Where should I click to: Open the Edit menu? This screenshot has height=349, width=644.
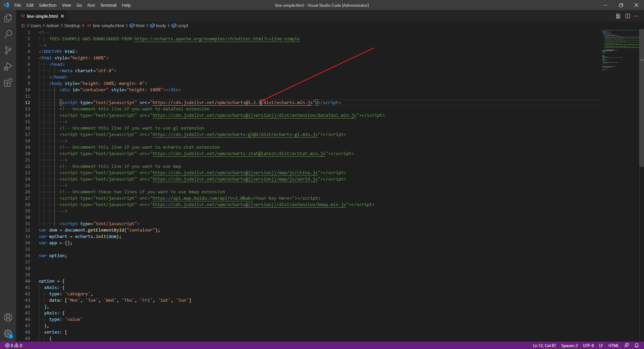[x=30, y=5]
